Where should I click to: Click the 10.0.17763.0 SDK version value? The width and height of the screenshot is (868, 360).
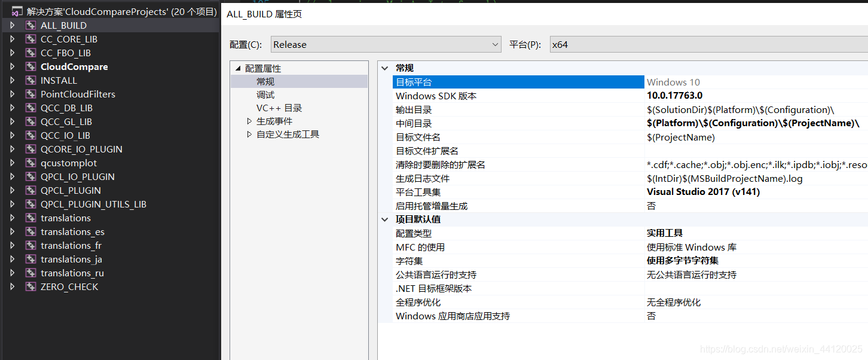point(674,96)
